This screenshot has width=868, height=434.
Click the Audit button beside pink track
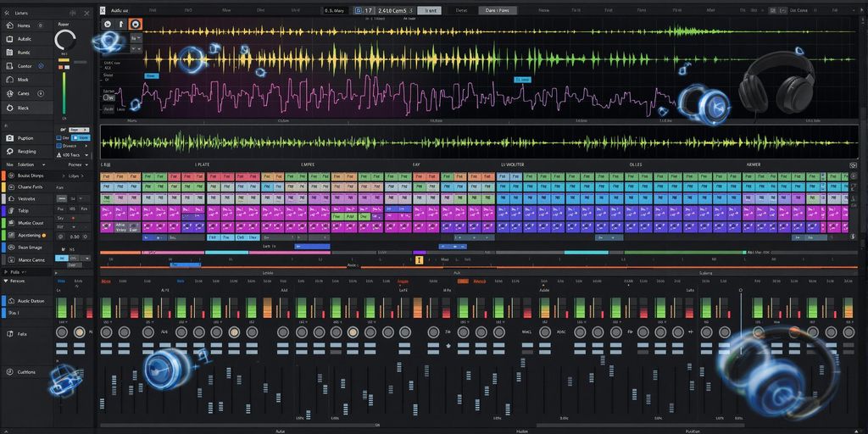pyautogui.click(x=109, y=108)
